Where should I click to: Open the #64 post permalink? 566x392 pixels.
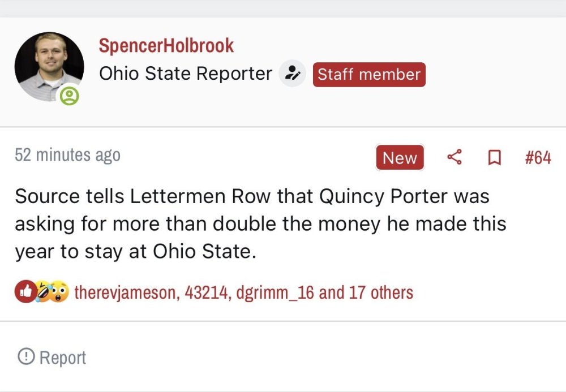[x=538, y=158]
